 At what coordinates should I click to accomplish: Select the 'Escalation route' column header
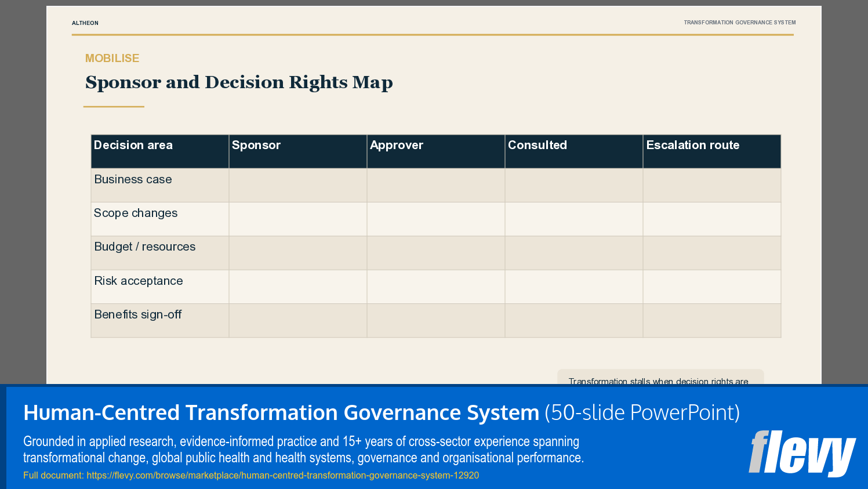pos(712,151)
